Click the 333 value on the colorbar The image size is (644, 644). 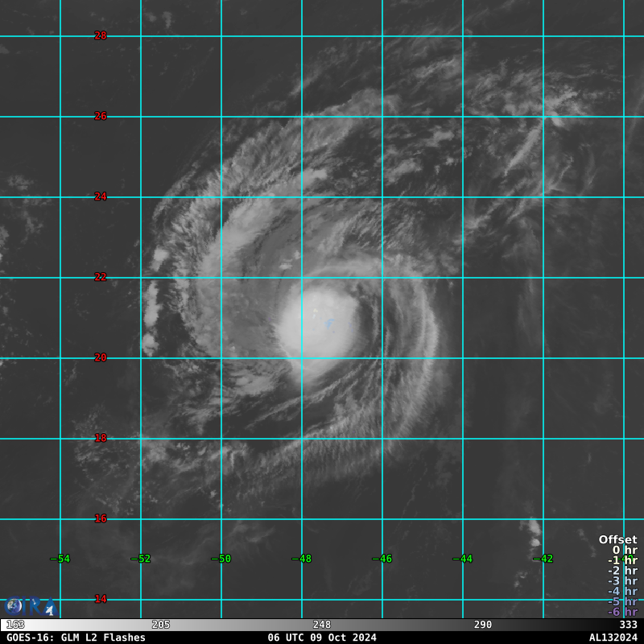tap(628, 625)
